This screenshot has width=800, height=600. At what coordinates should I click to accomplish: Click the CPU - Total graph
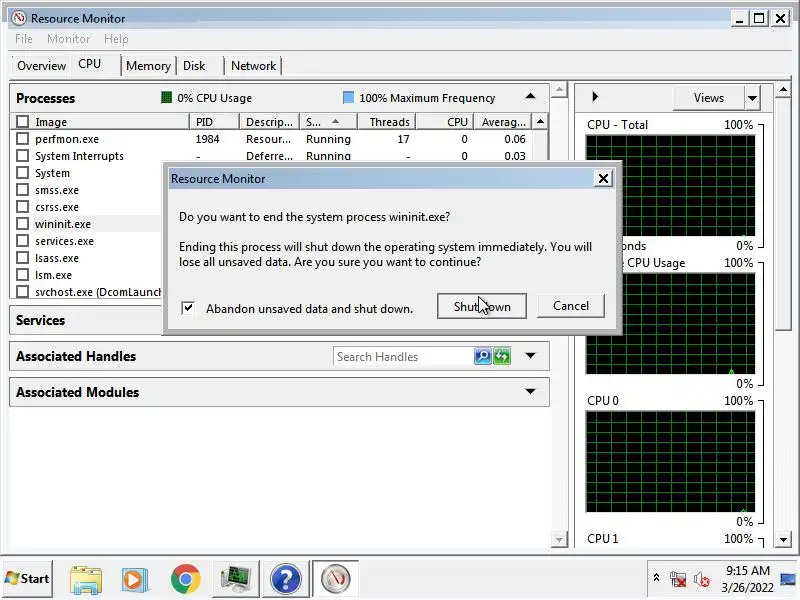click(670, 186)
